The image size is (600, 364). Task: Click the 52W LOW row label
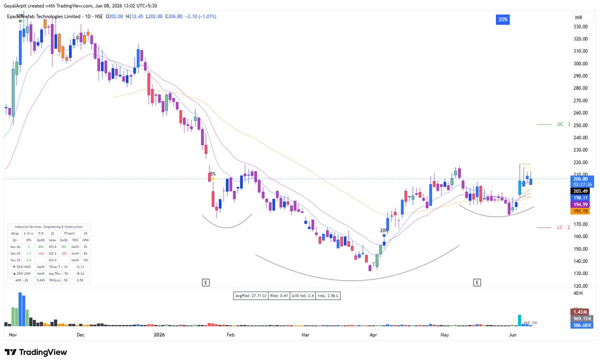coord(21,274)
